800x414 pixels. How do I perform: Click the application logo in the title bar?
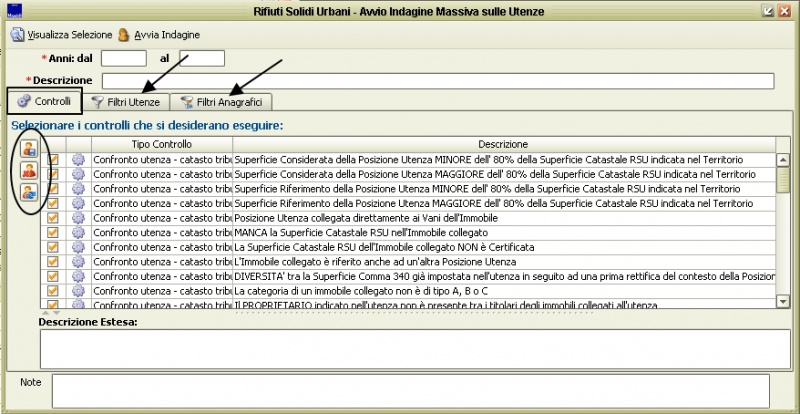[x=15, y=11]
